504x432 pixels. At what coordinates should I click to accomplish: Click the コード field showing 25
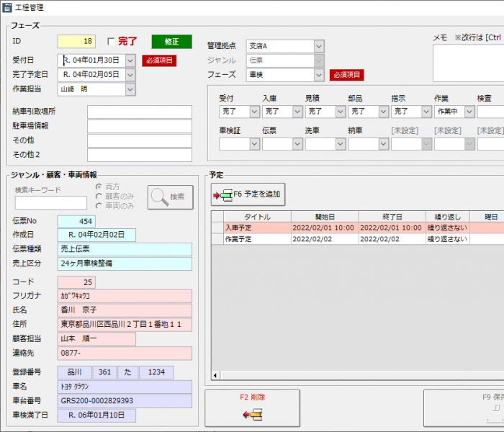pos(76,282)
